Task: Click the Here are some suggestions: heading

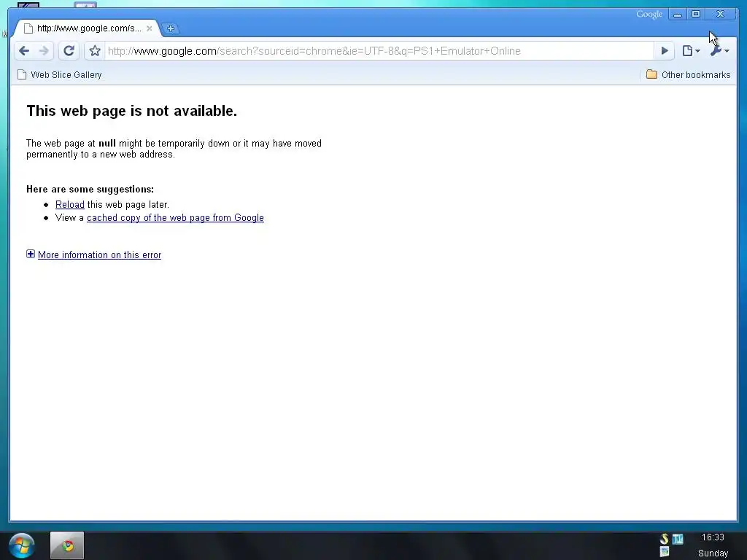Action: point(90,190)
